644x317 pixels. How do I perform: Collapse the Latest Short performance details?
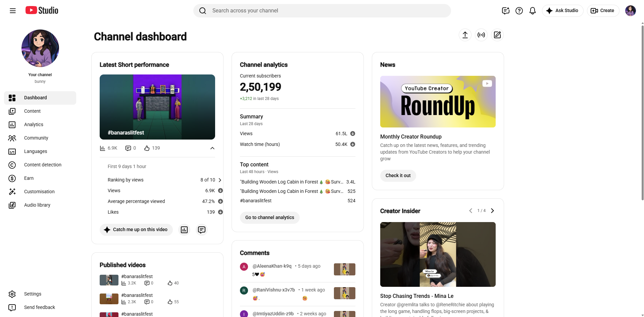click(212, 148)
